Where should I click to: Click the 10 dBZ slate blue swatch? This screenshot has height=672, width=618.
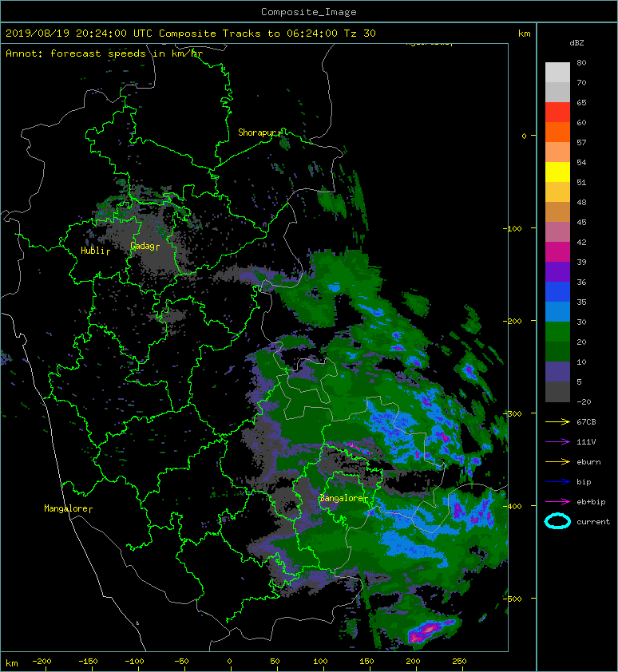tap(557, 372)
